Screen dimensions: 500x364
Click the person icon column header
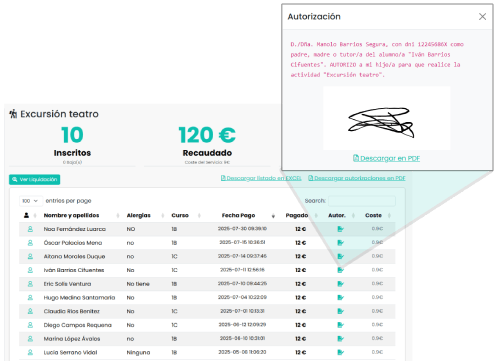click(x=26, y=215)
